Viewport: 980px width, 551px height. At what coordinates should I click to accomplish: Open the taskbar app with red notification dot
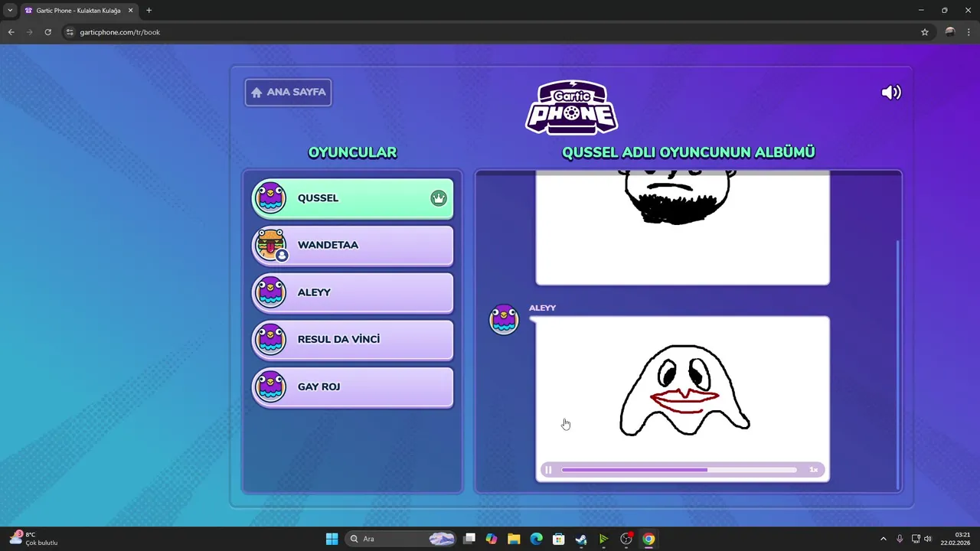(x=626, y=539)
